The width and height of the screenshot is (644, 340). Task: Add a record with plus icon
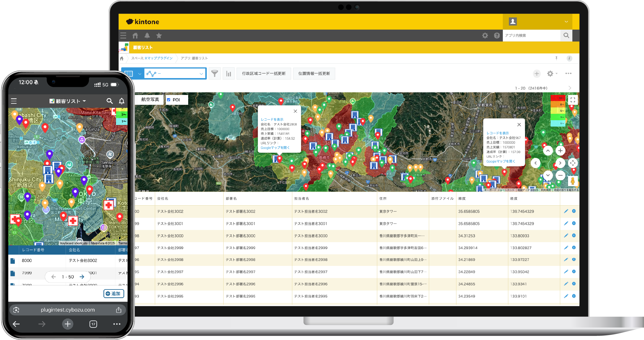pos(537,74)
